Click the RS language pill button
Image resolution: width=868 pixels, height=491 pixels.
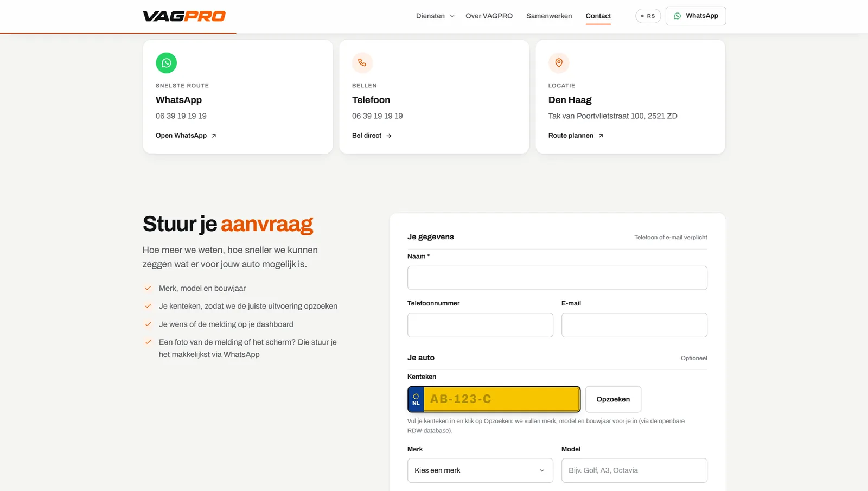[x=648, y=16]
